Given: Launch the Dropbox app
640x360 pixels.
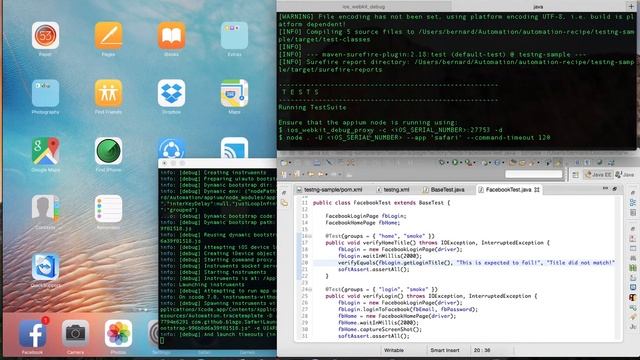Looking at the screenshot, I should 171,93.
